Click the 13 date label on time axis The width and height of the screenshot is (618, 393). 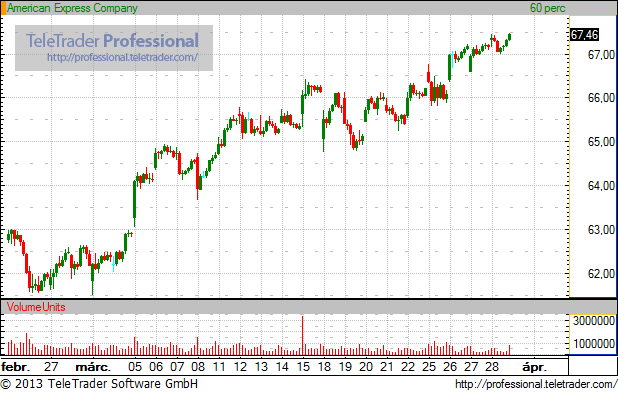261,367
